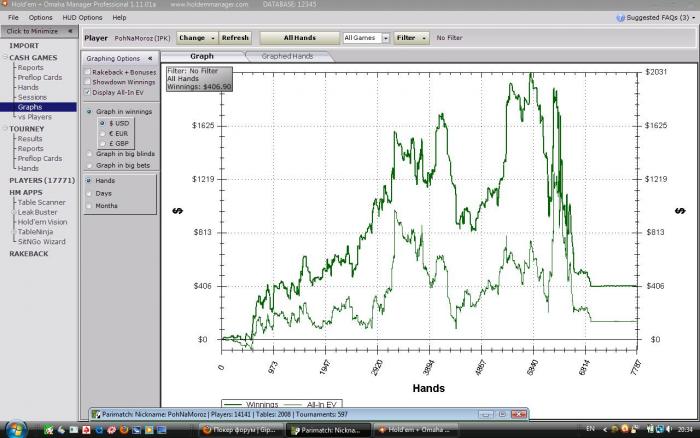This screenshot has height=438, width=700.
Task: Open TableNinja app
Action: click(35, 232)
